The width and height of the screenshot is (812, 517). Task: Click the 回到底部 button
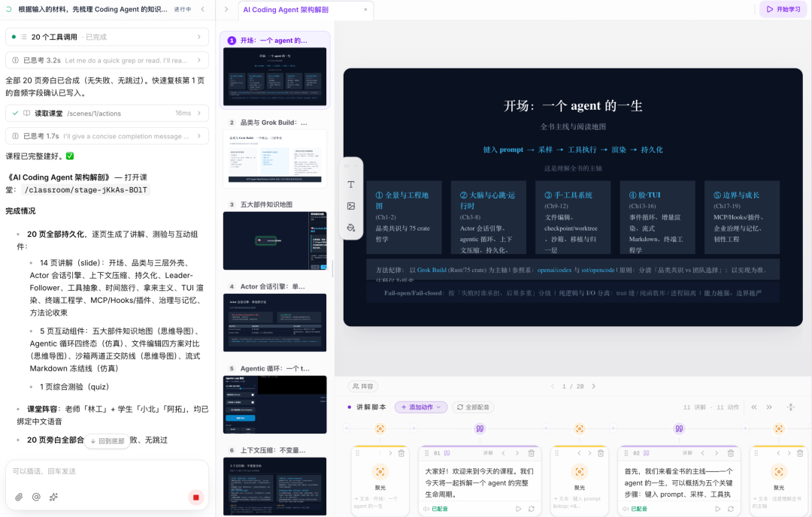(108, 441)
